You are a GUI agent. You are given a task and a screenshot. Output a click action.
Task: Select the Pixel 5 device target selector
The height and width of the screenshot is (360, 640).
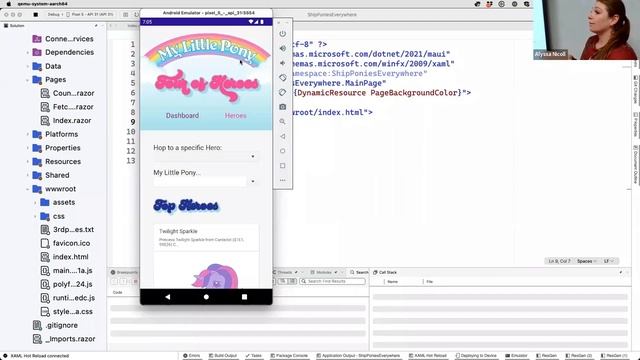click(90, 14)
